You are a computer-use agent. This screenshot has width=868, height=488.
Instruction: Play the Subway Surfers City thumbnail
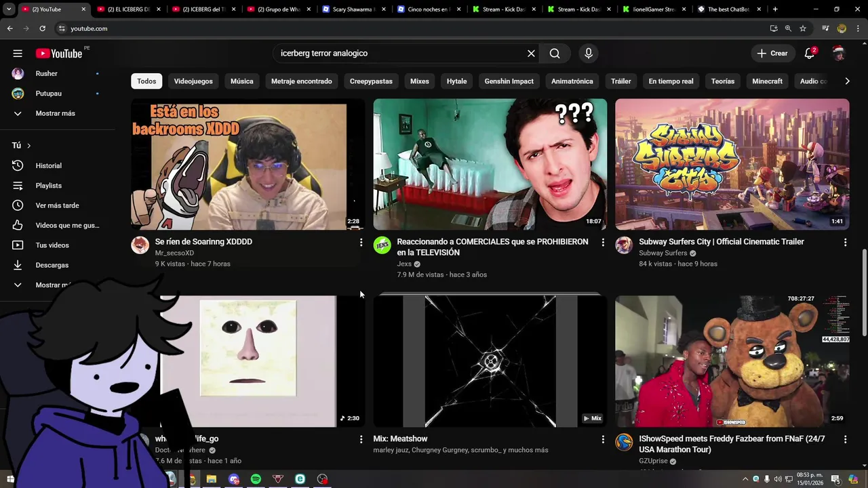(x=732, y=165)
